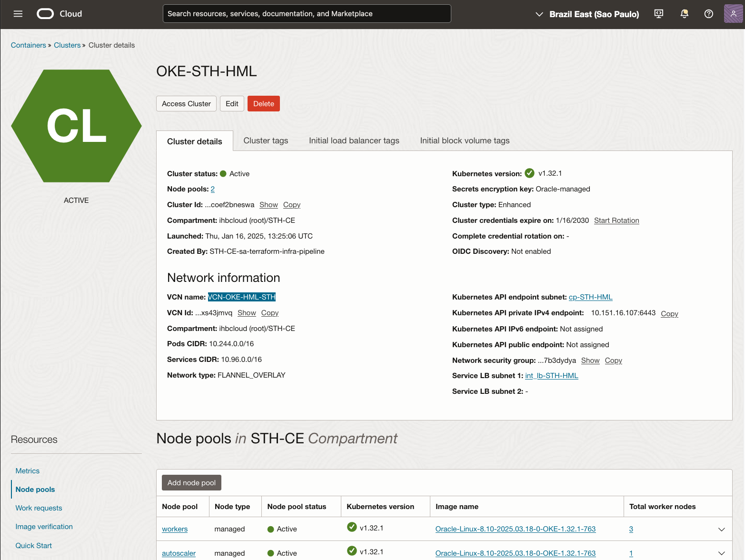Click the Access Cluster button
Viewport: 745px width, 560px height.
click(186, 103)
